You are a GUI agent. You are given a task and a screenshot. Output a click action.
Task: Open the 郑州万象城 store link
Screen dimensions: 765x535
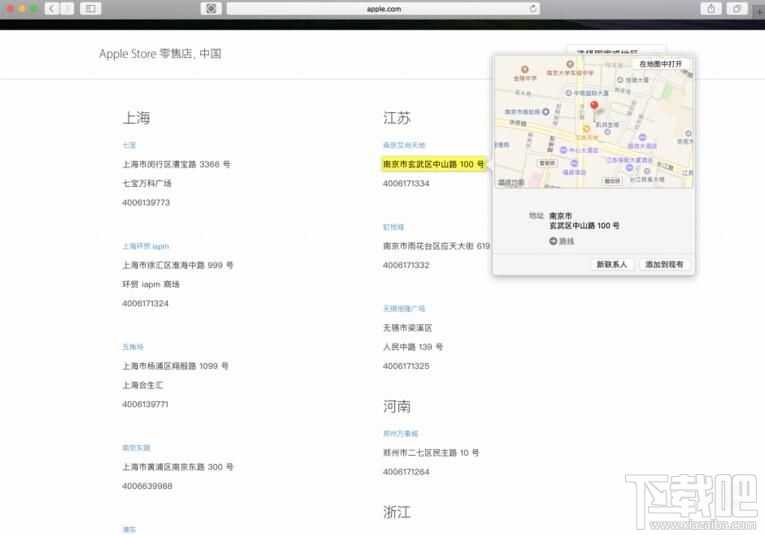pos(400,434)
